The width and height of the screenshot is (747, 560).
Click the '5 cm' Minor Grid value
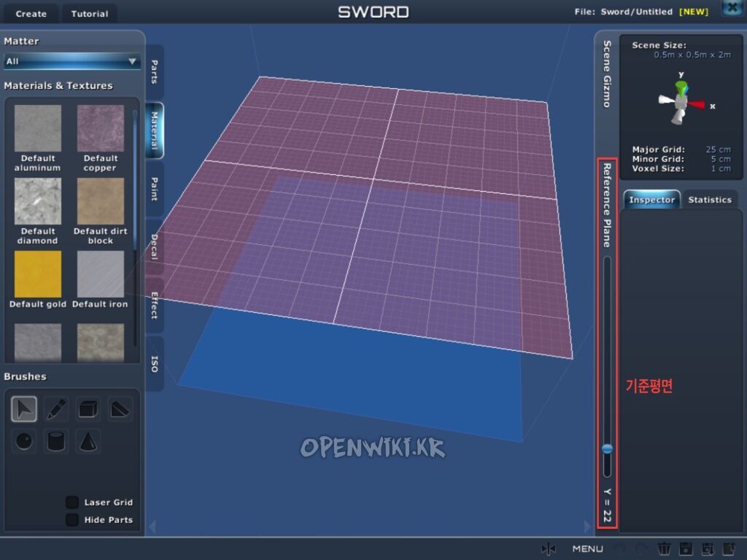pyautogui.click(x=720, y=159)
